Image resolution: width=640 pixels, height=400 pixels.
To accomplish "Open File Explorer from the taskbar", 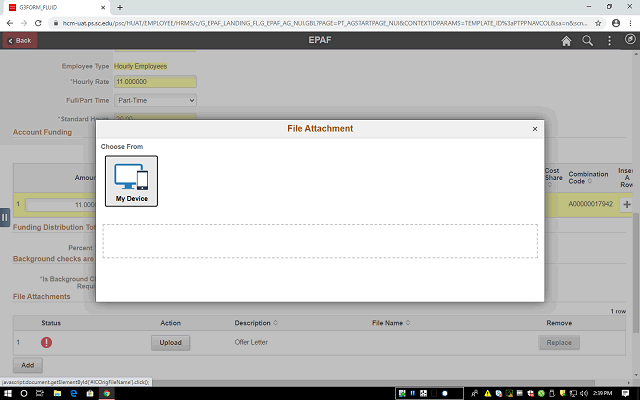I will point(57,393).
